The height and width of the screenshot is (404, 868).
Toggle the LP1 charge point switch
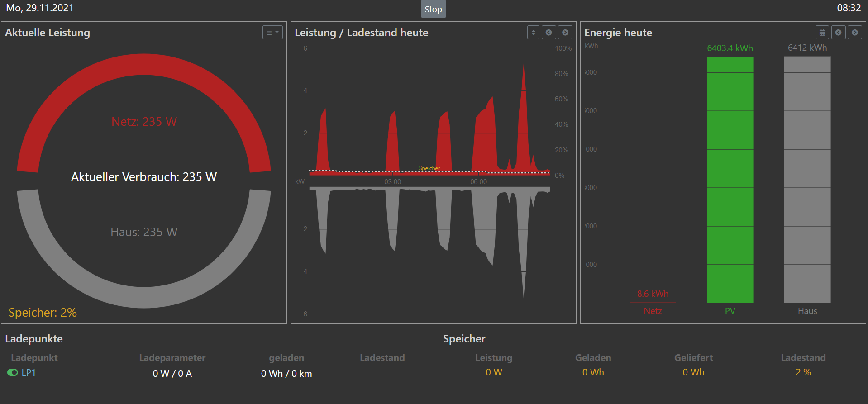point(13,372)
